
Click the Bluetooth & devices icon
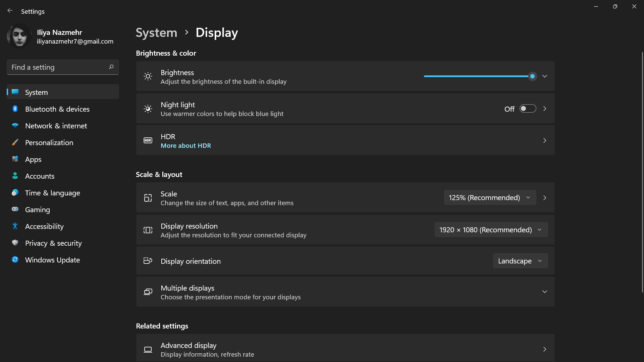tap(15, 109)
